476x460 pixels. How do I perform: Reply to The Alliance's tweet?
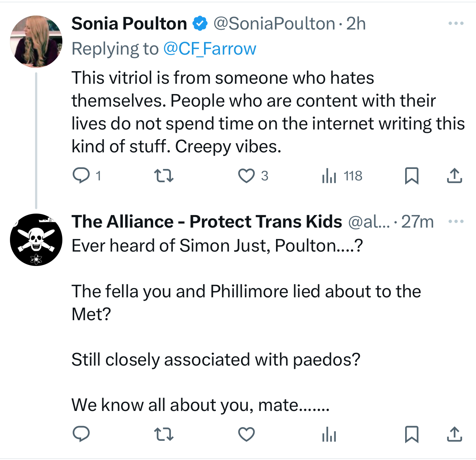click(81, 434)
